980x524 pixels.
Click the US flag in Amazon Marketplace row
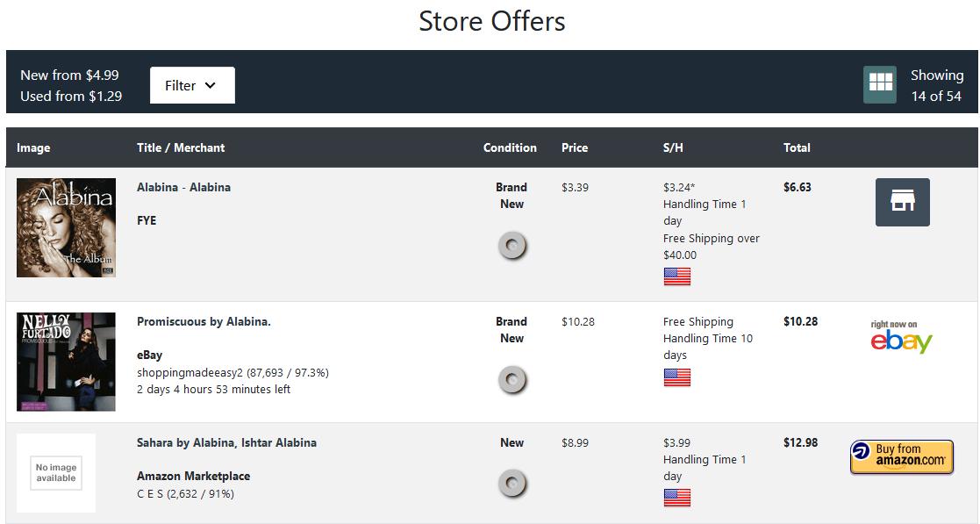point(676,498)
